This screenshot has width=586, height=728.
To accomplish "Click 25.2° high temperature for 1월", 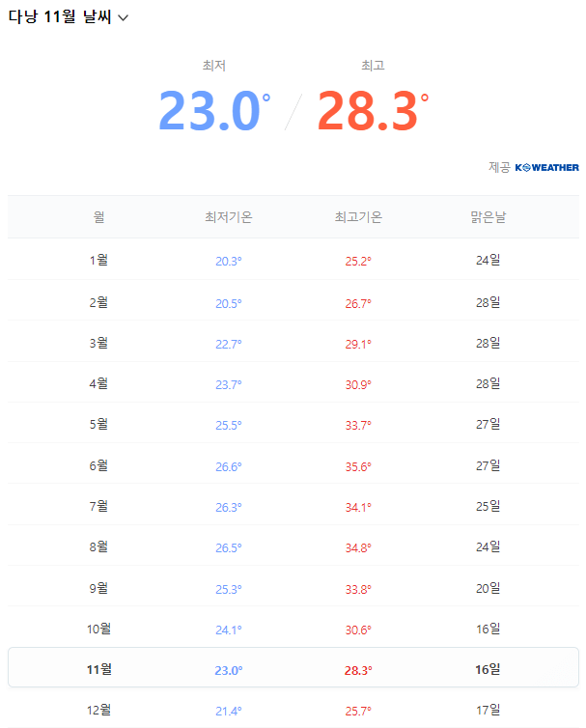I will (x=358, y=261).
